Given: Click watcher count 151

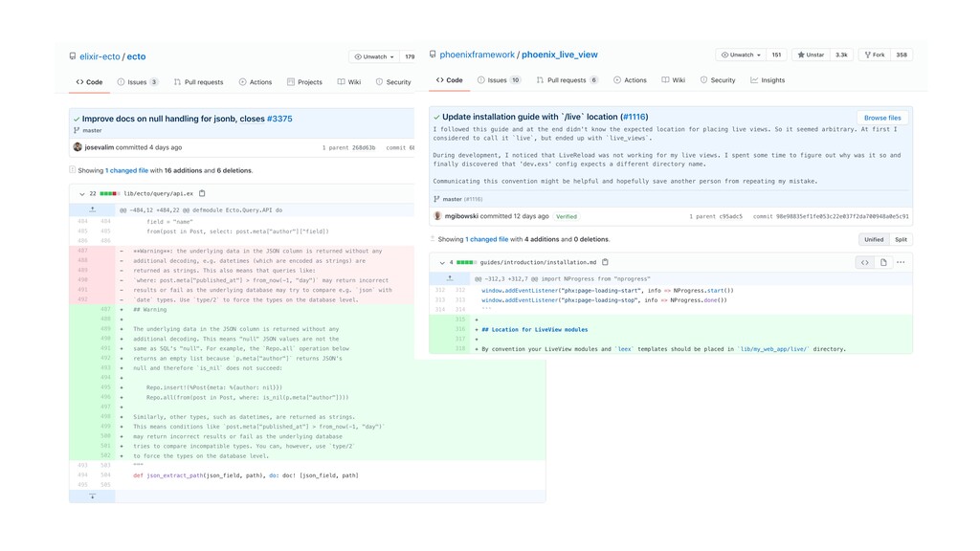Looking at the screenshot, I should point(776,55).
